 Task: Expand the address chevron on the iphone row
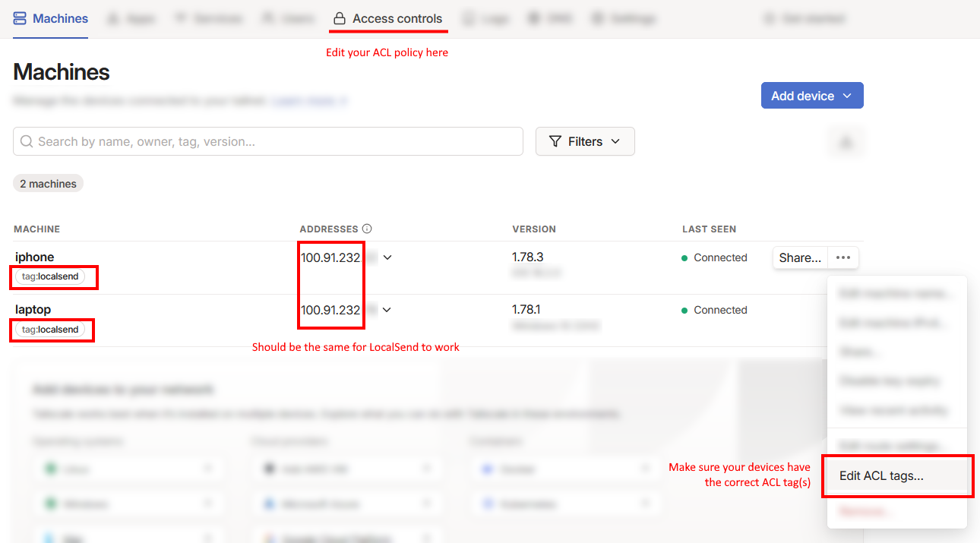[387, 257]
